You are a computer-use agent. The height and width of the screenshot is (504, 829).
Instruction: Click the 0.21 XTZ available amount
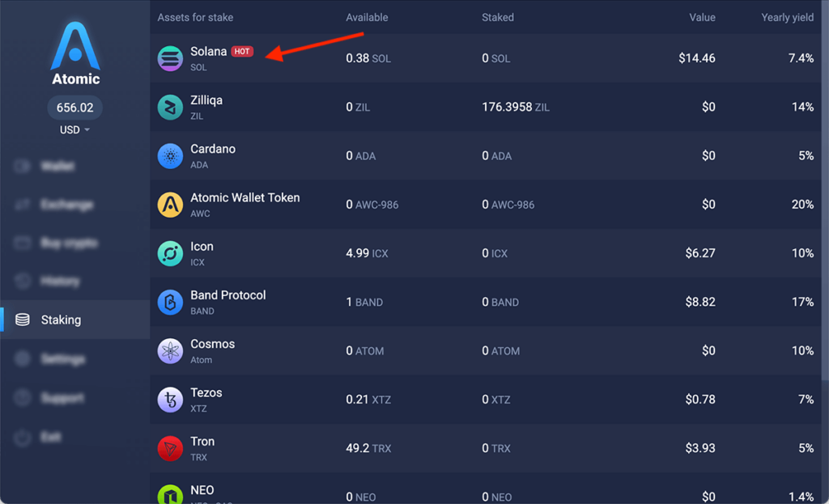point(368,400)
